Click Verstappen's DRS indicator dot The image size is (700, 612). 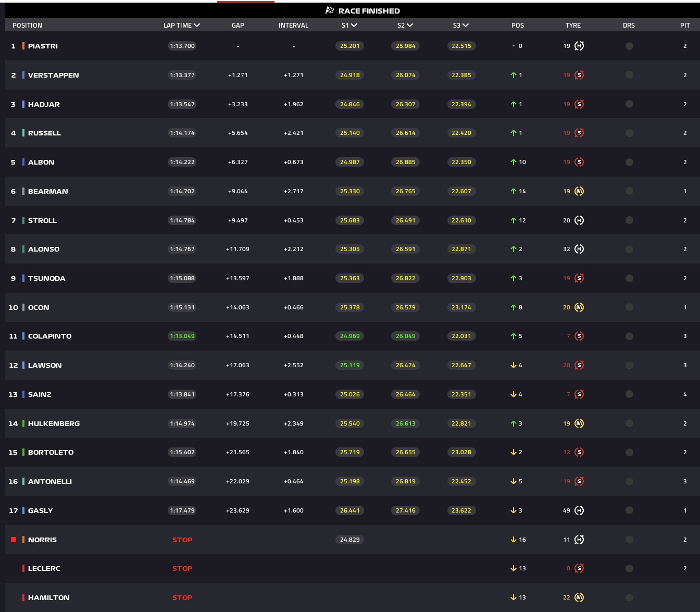(629, 75)
